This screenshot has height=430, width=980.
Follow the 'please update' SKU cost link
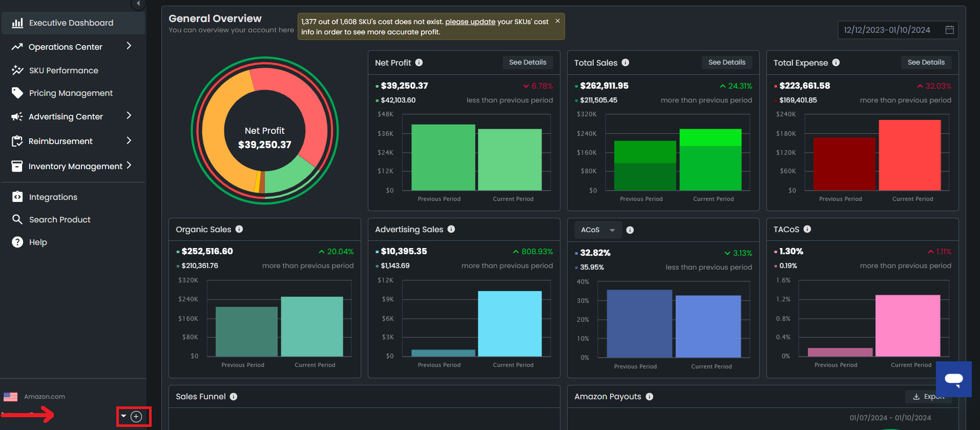(470, 22)
